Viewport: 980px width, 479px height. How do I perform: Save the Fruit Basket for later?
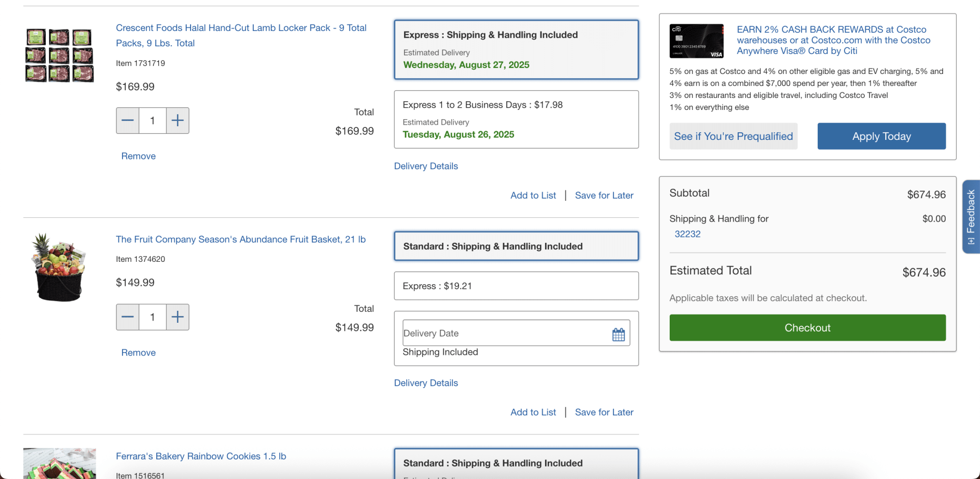click(604, 412)
